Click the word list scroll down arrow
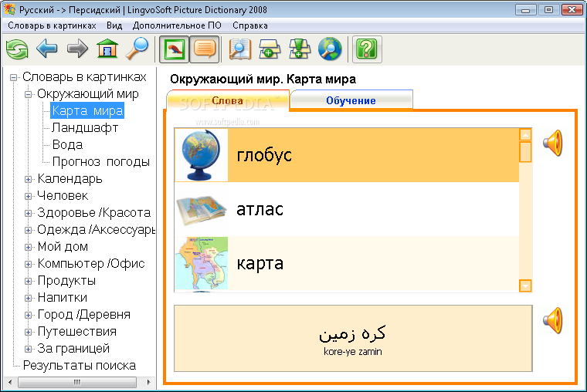This screenshot has height=392, width=587. pos(526,286)
